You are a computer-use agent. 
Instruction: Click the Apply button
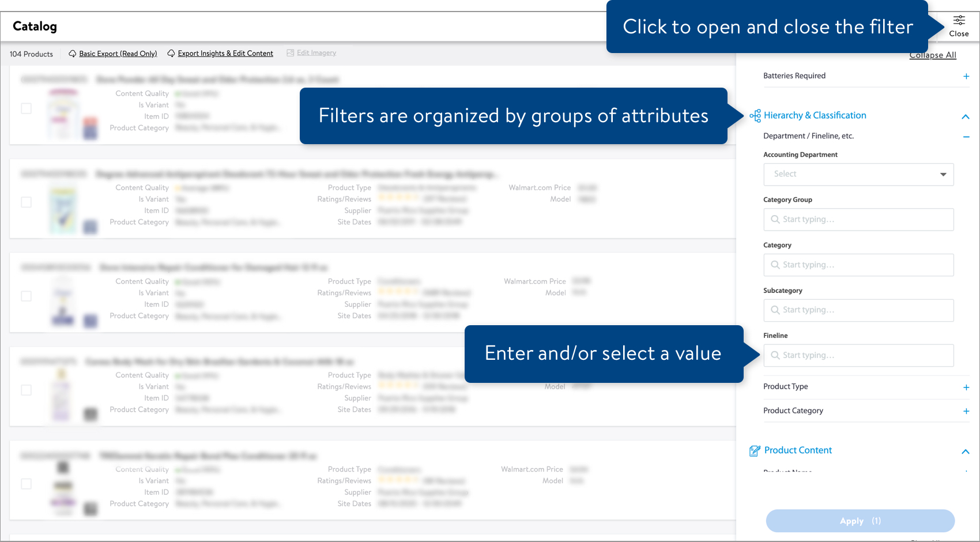click(x=860, y=521)
